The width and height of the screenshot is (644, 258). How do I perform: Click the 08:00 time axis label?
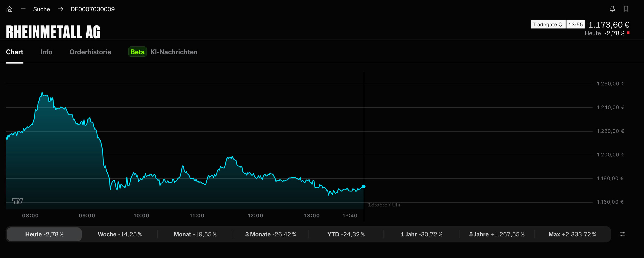[30, 216]
